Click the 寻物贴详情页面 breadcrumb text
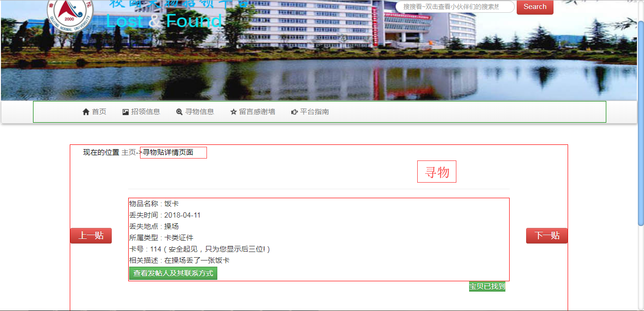This screenshot has width=644, height=311. pos(168,152)
